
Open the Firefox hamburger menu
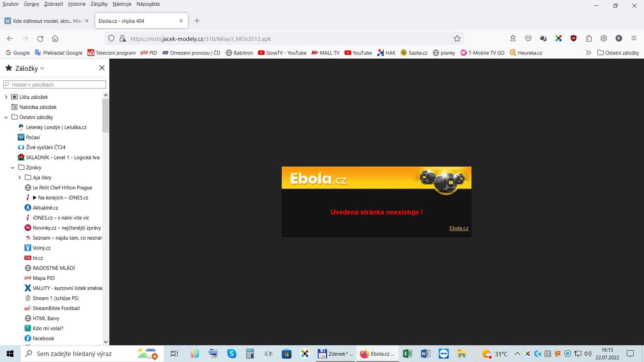pyautogui.click(x=634, y=38)
